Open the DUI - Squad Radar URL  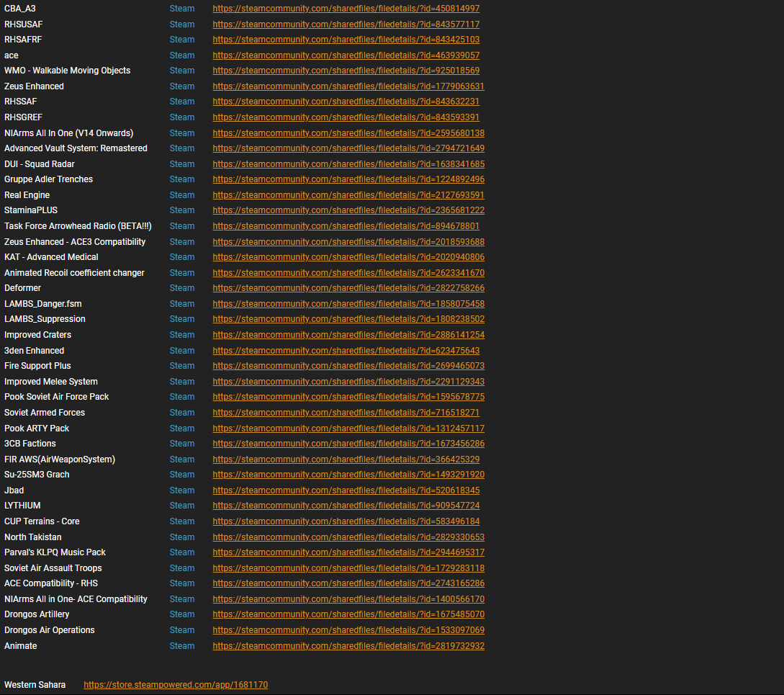click(x=348, y=164)
